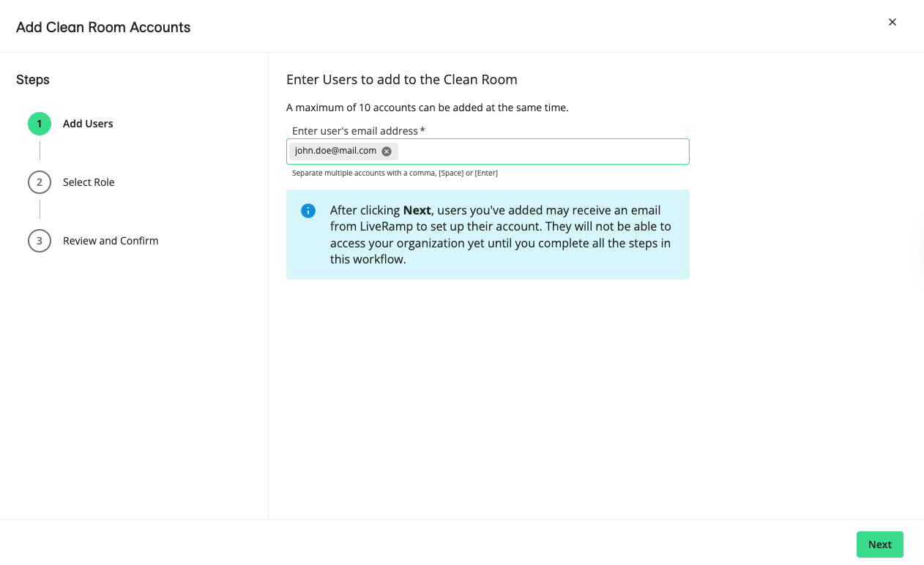Click the bold 'Next' word in banner
Screen dimensions: 924x565
pyautogui.click(x=417, y=210)
